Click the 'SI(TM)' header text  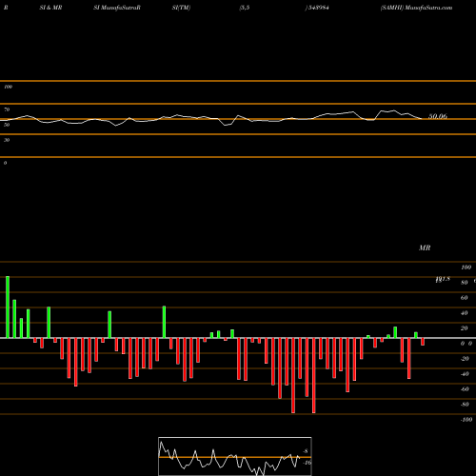point(181,8)
